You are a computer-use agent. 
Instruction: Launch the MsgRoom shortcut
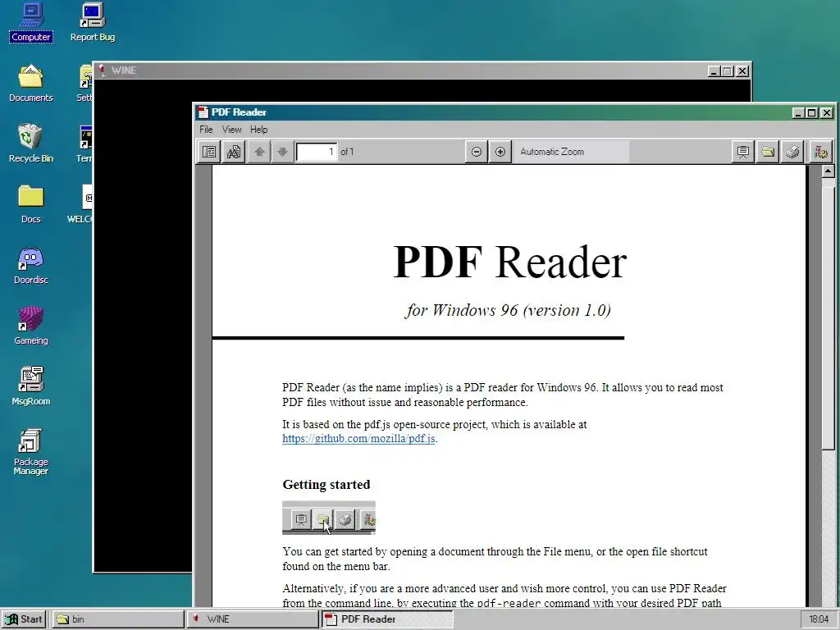31,386
